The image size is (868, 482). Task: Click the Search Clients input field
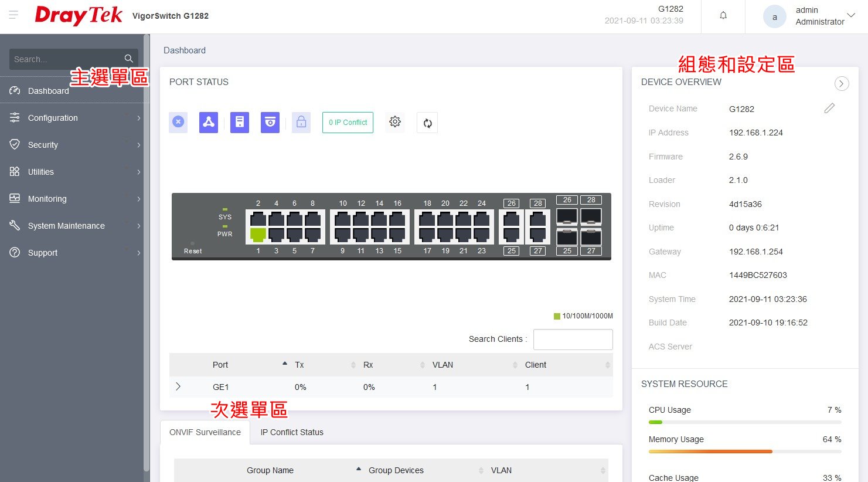click(x=573, y=339)
